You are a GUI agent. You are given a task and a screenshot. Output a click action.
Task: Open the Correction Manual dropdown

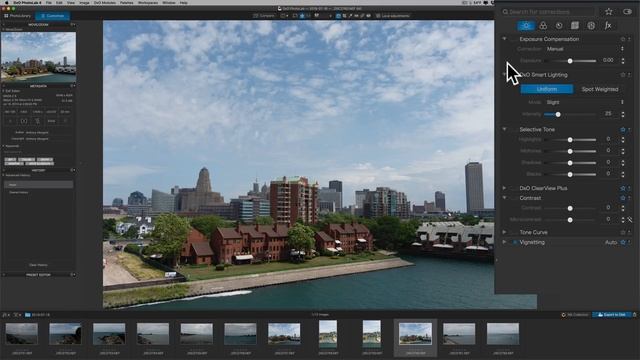[x=584, y=49]
